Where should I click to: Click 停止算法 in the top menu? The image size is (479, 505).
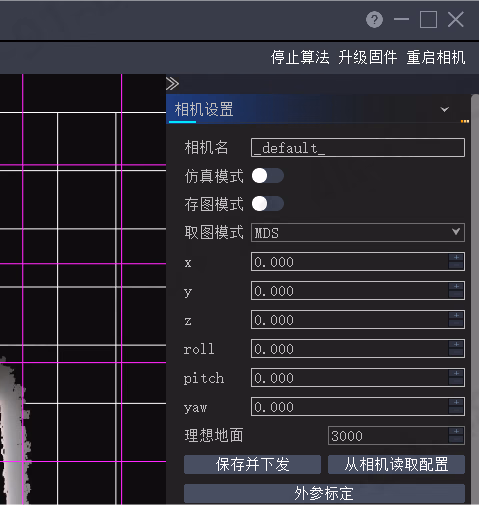(300, 57)
